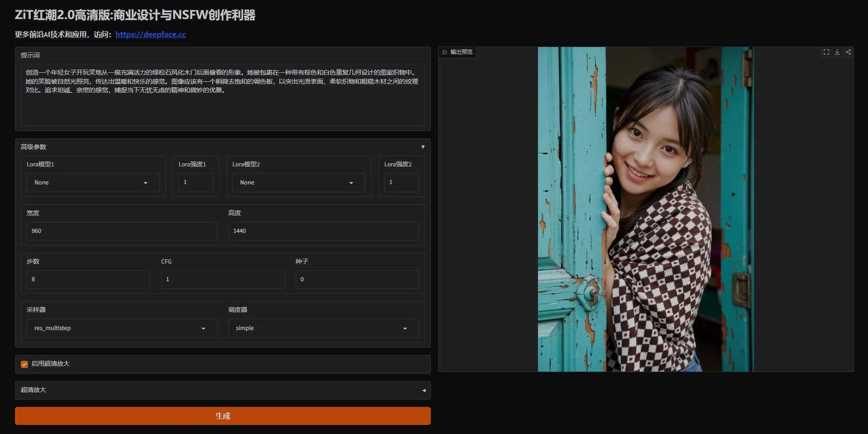Viewport: 868px width, 434px height.
Task: Open the https://deepface.cc link
Action: (151, 34)
